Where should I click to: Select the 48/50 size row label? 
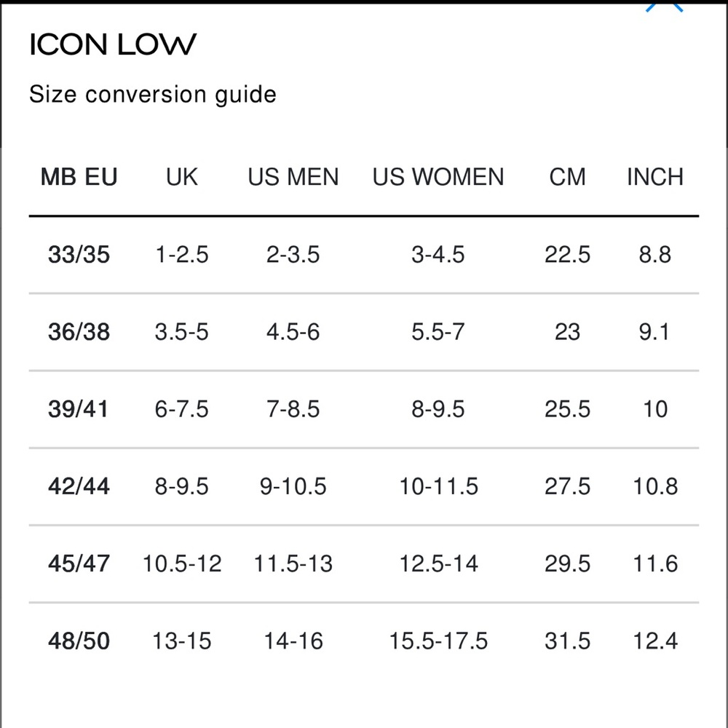click(x=79, y=641)
